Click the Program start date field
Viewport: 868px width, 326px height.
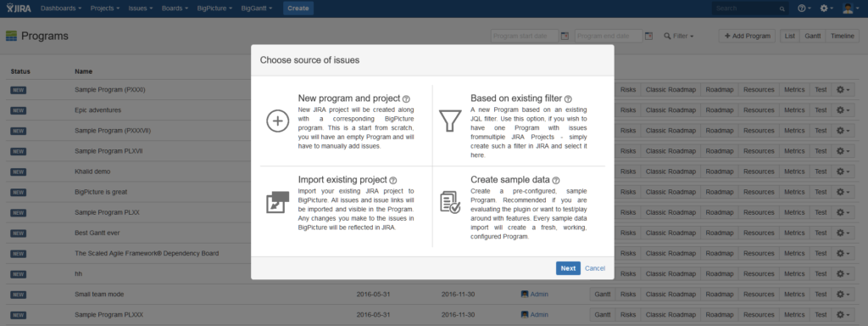tap(525, 36)
